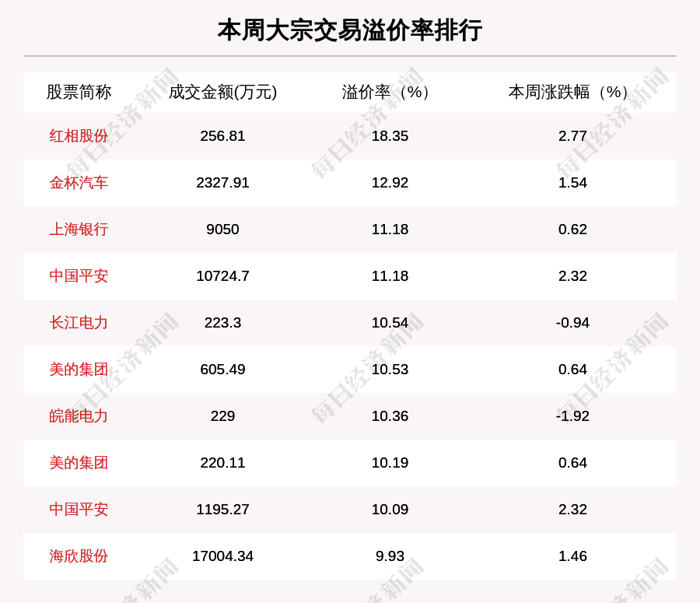The width and height of the screenshot is (700, 603).
Task: Click the amount 605.49
Action: click(x=222, y=370)
